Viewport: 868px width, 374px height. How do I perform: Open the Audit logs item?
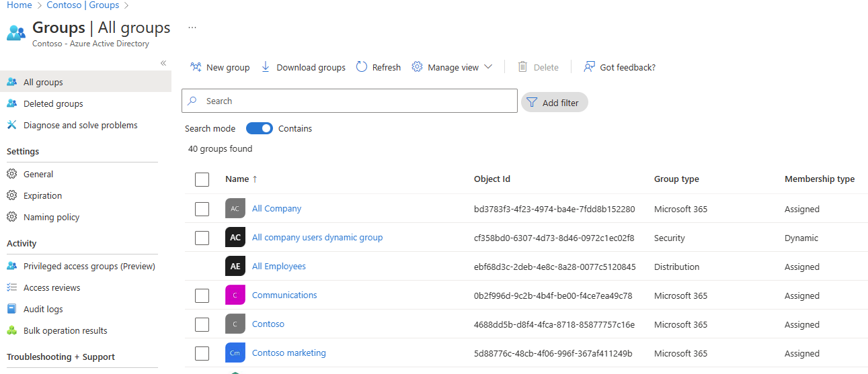(x=85, y=309)
